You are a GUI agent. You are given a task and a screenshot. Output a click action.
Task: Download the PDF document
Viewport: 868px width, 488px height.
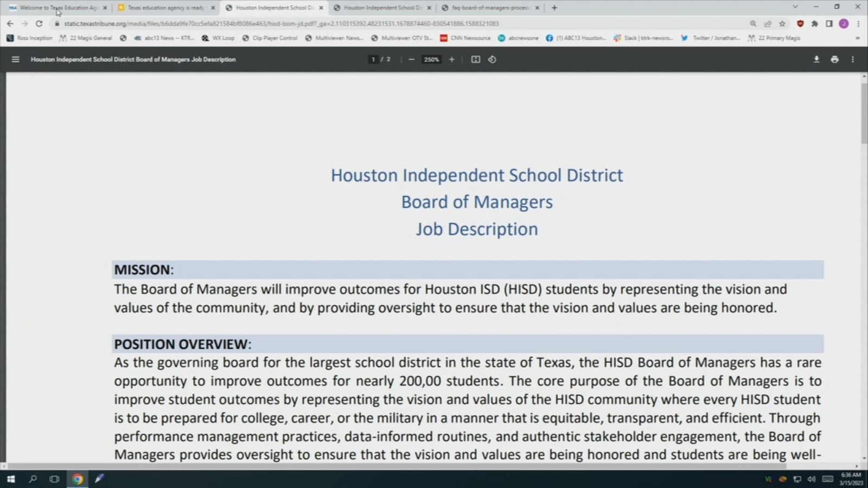[816, 60]
